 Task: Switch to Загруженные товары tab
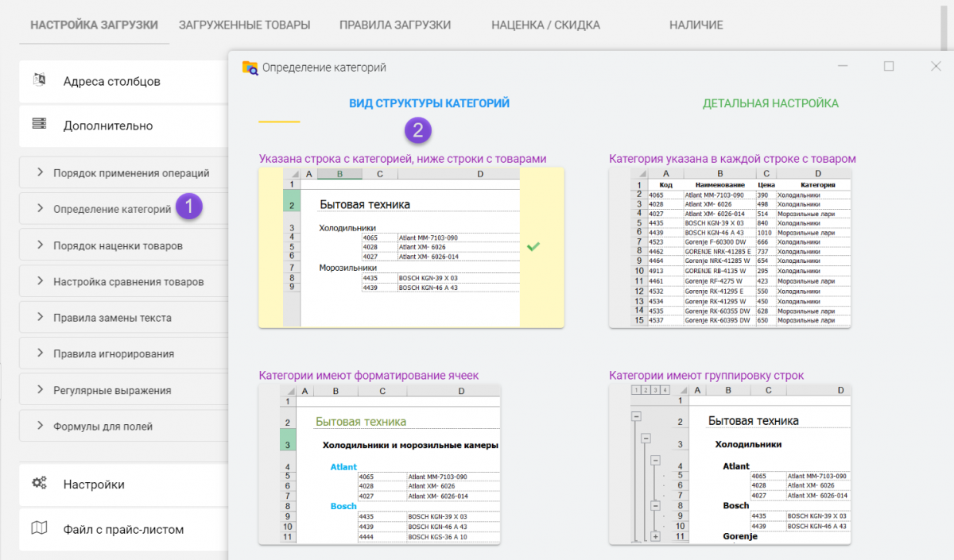244,25
